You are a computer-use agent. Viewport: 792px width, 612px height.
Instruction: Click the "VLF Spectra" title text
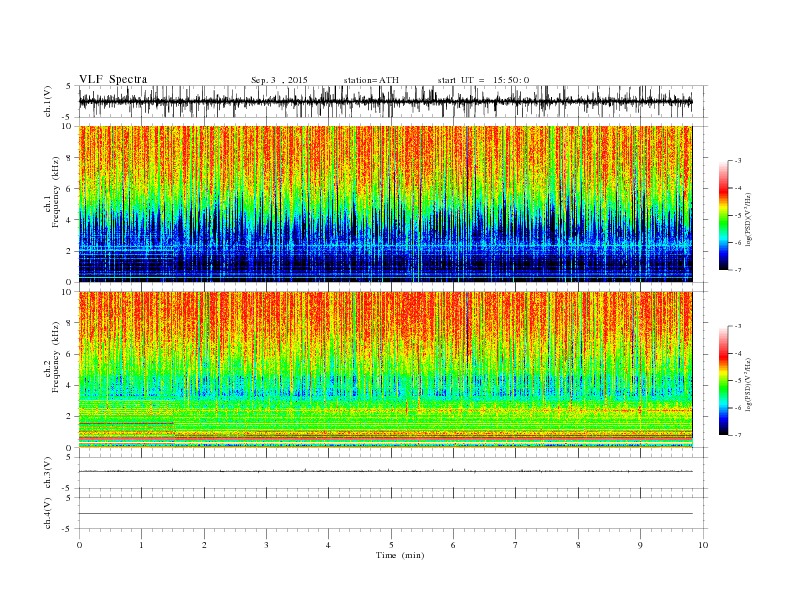pos(113,79)
